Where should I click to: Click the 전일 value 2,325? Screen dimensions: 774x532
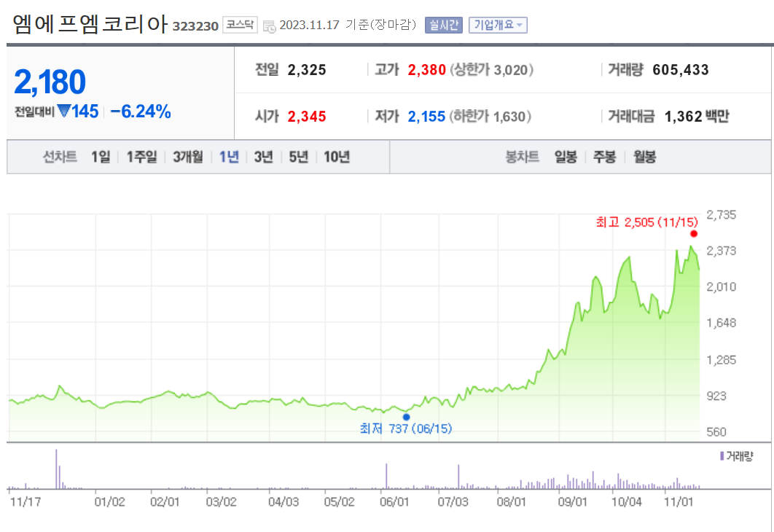point(307,69)
